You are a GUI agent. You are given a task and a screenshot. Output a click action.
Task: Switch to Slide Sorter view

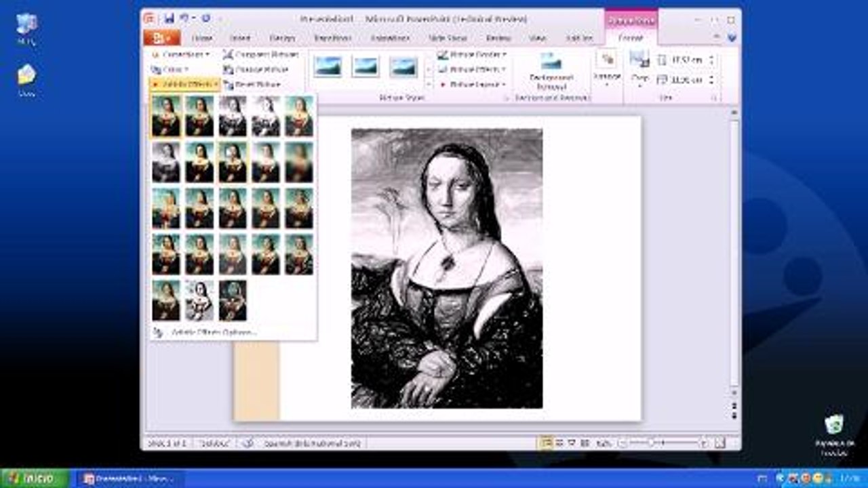tap(559, 443)
